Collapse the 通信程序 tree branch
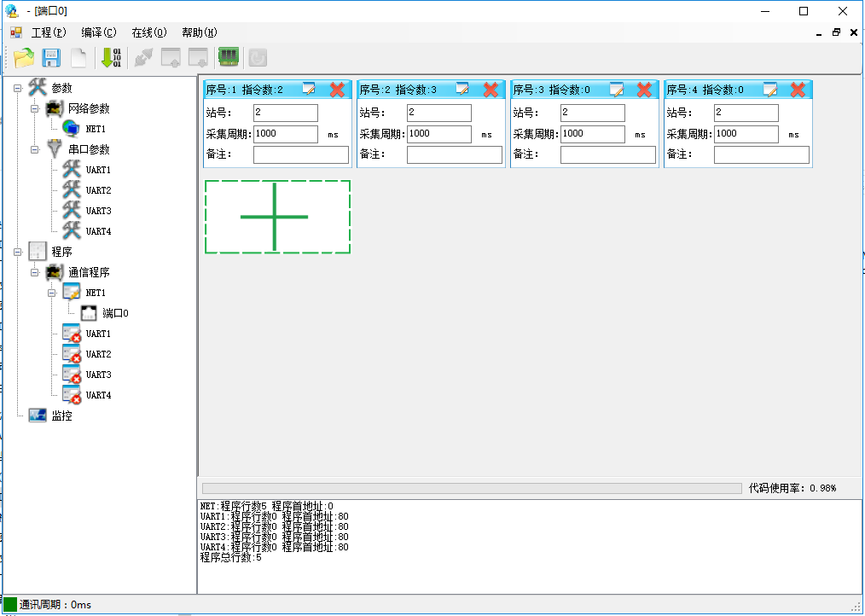865x616 pixels. 35,272
